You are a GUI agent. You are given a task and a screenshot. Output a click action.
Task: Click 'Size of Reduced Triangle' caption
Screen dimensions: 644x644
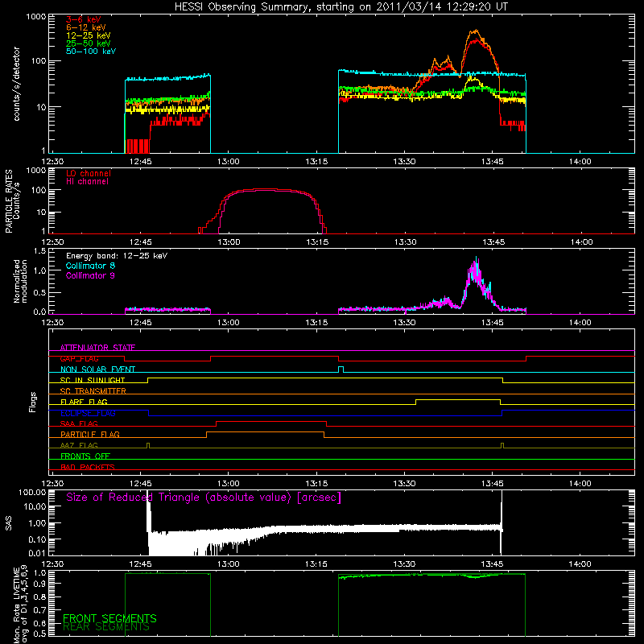[204, 497]
